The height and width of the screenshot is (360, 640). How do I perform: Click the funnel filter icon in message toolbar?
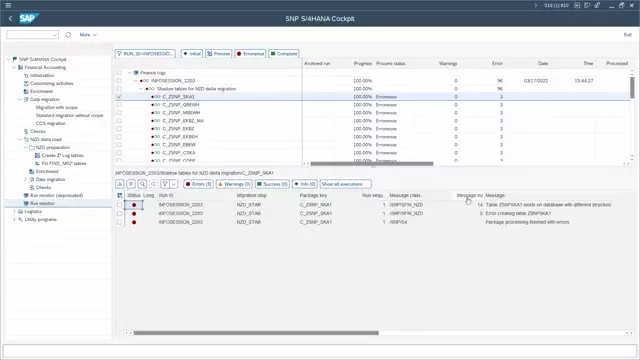[x=165, y=184]
